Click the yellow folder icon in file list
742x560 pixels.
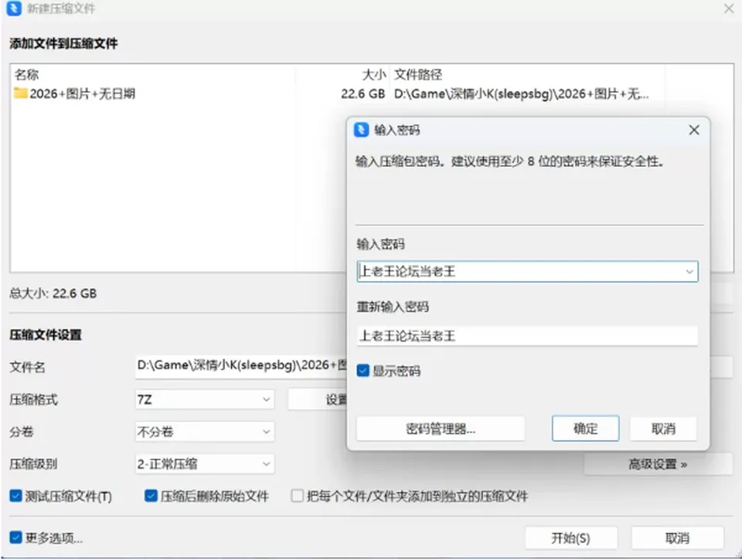(20, 93)
